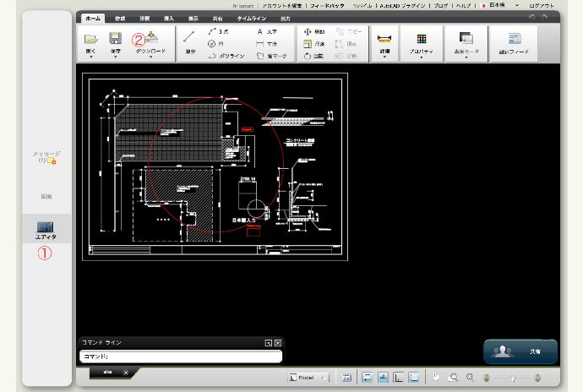Click the large 共有 (Share) button

[x=520, y=351]
